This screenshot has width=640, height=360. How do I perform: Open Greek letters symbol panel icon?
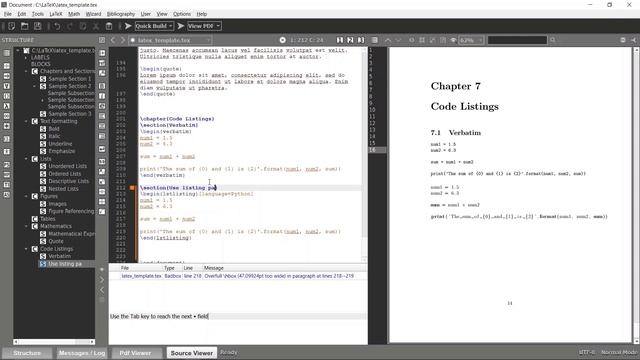[x=7, y=106]
